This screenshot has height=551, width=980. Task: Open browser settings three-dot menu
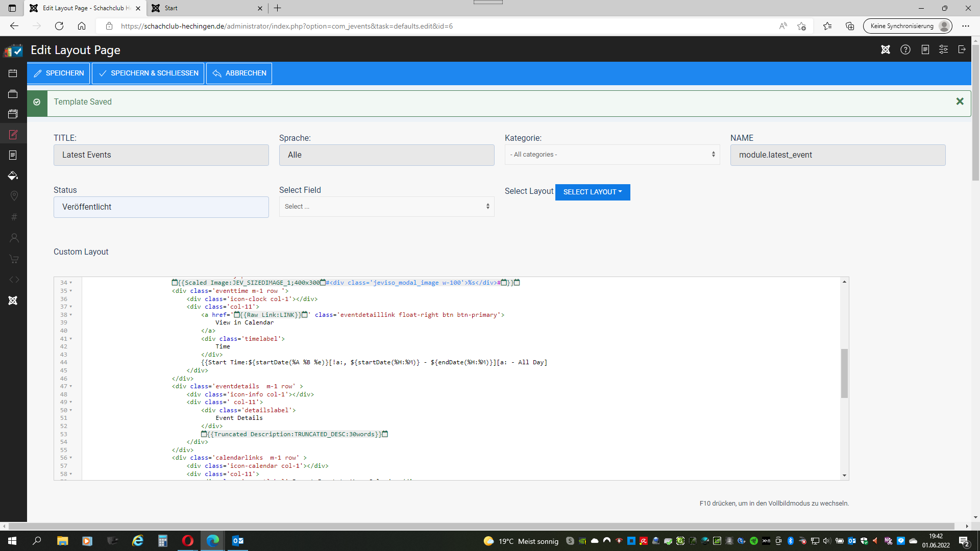click(x=966, y=26)
